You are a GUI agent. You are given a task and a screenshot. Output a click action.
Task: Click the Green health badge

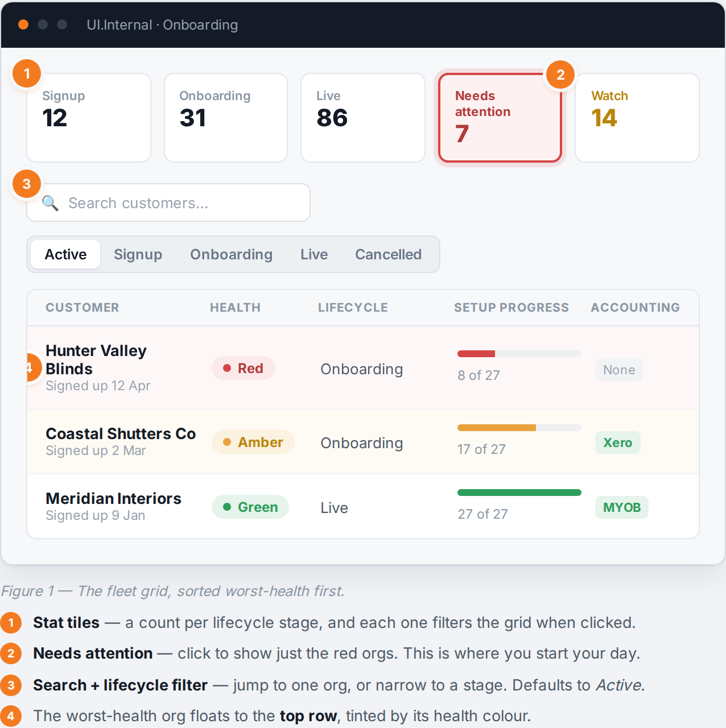pyautogui.click(x=250, y=507)
